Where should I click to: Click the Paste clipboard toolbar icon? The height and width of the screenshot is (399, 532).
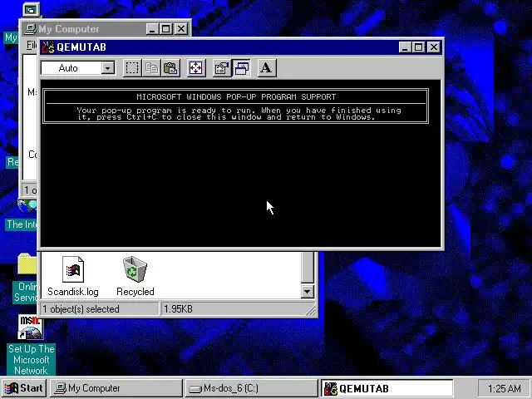point(170,68)
